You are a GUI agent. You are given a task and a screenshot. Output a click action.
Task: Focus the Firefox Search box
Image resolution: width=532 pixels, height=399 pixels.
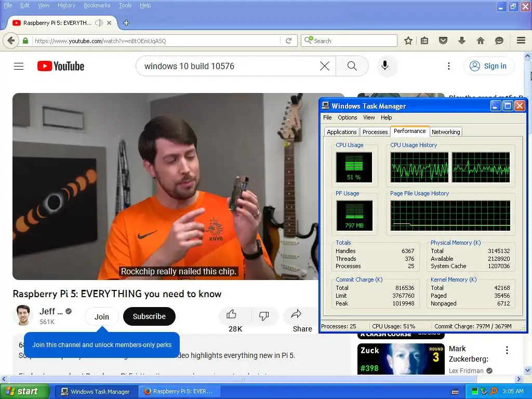[x=349, y=41]
